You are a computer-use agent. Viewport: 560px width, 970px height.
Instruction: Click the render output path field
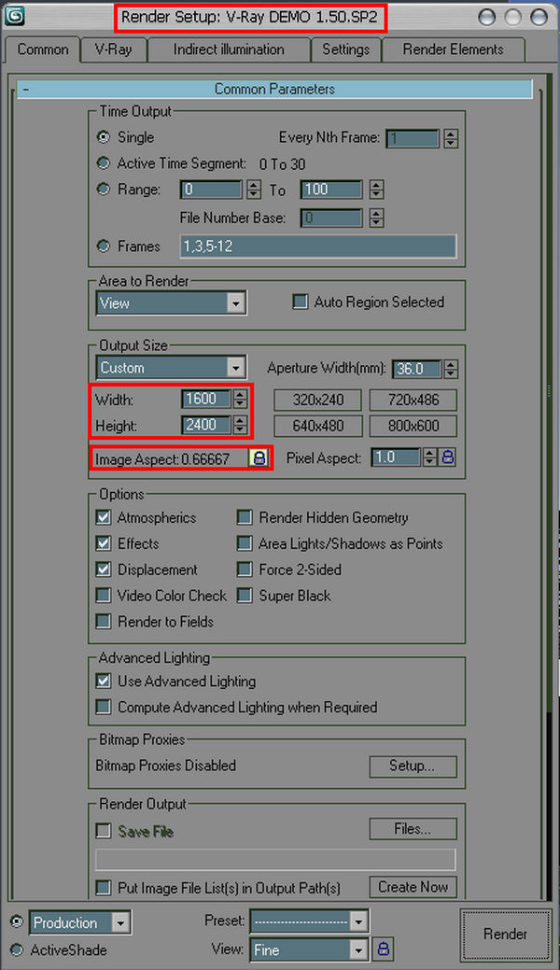275,859
